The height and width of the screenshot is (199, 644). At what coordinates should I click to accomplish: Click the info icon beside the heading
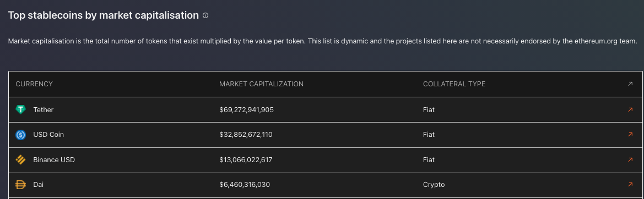205,15
